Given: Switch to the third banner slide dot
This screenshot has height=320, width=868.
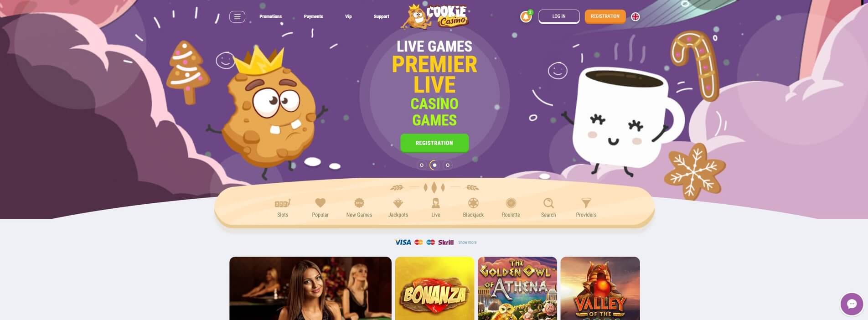Looking at the screenshot, I should click(x=448, y=165).
